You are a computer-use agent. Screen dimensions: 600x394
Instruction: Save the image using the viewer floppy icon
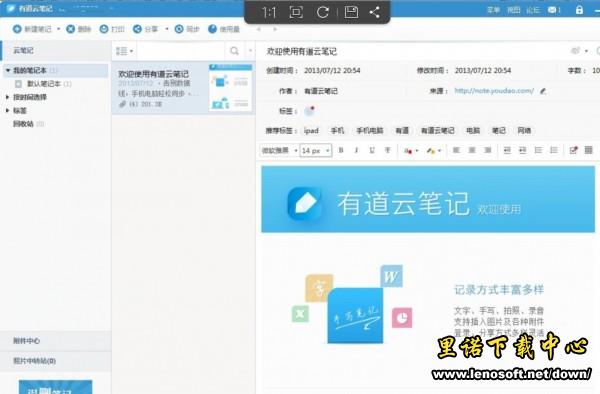click(351, 12)
